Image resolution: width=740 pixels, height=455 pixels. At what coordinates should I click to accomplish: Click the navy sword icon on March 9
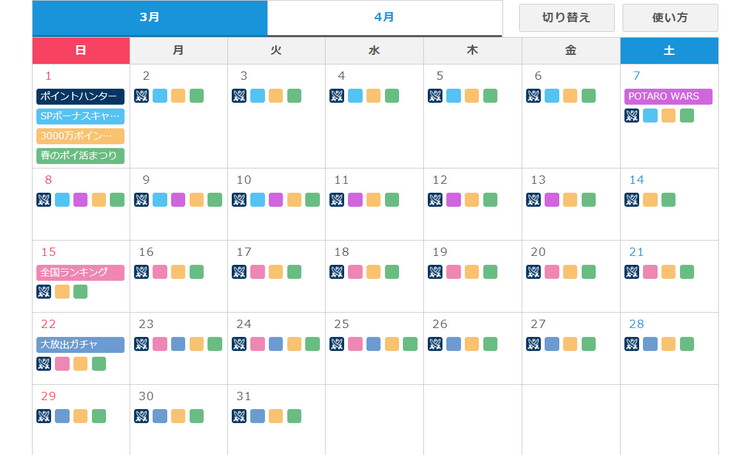142,200
